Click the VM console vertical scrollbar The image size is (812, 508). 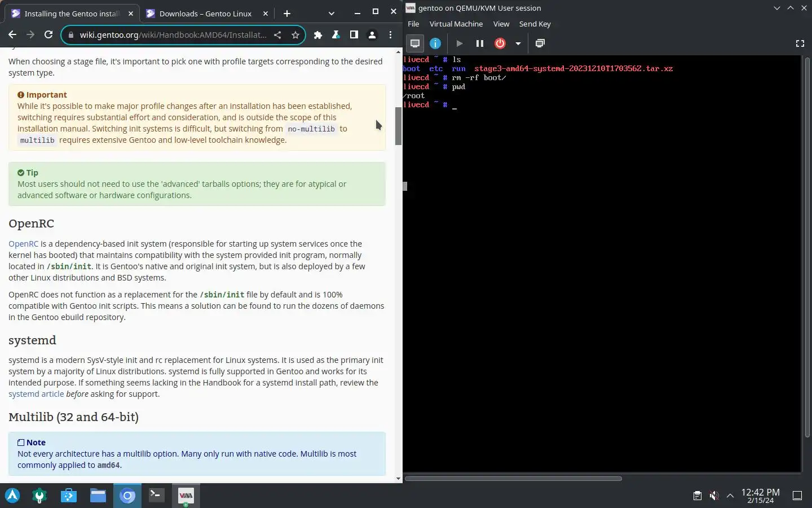tap(807, 247)
